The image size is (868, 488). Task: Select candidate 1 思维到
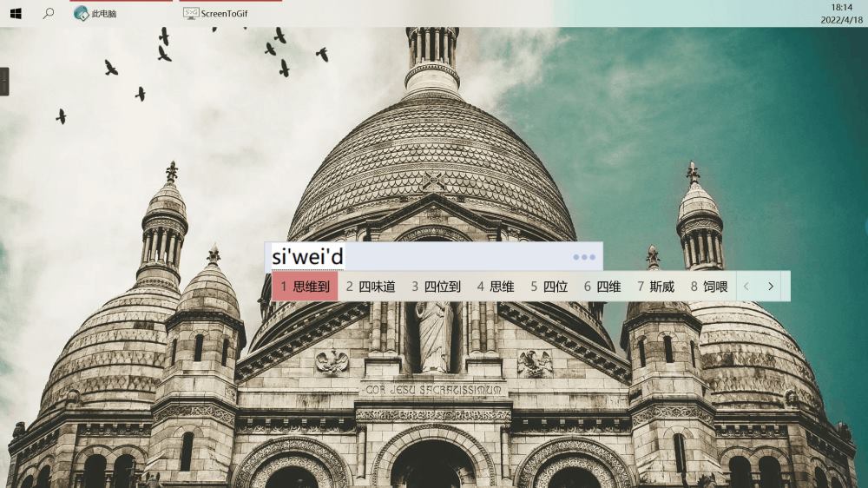click(x=305, y=286)
